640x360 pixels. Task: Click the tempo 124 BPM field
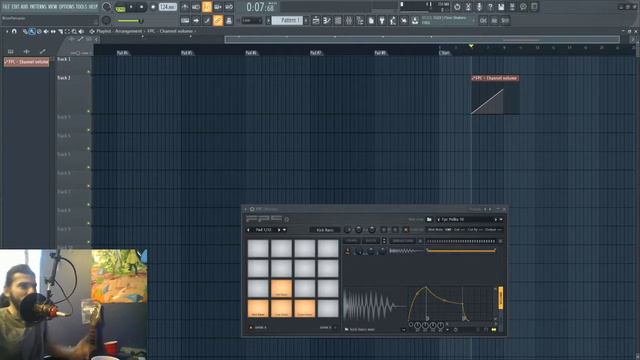point(167,7)
